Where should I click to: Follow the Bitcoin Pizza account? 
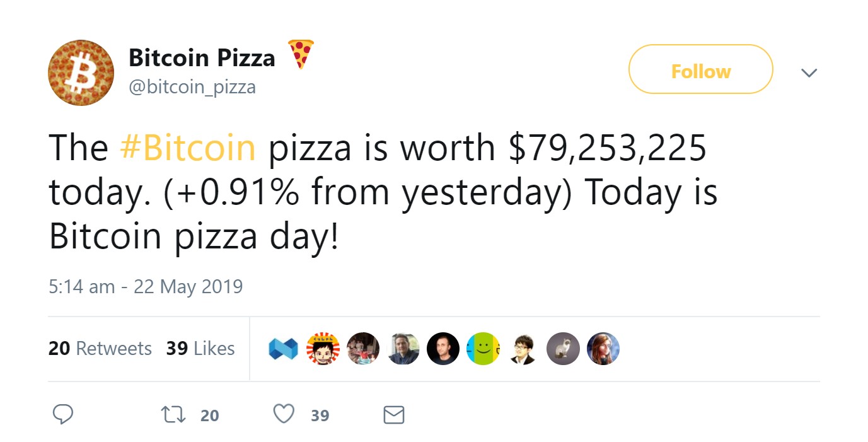pyautogui.click(x=700, y=71)
